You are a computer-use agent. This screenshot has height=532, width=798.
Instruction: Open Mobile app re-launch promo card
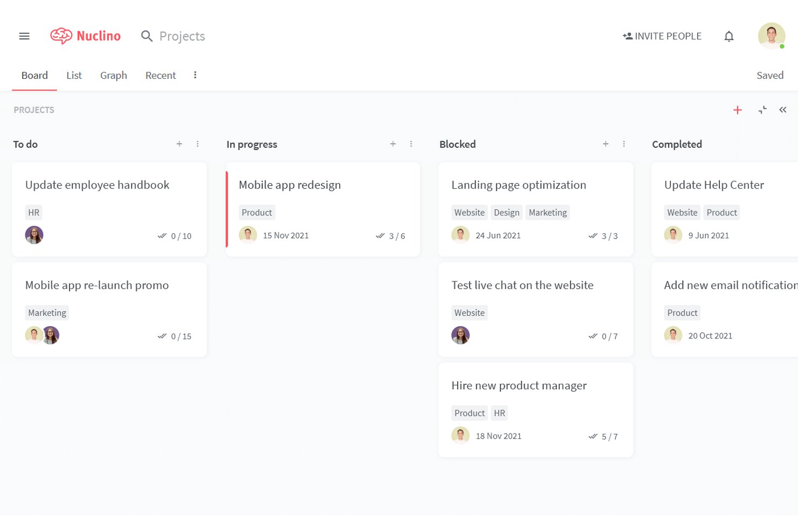point(109,309)
